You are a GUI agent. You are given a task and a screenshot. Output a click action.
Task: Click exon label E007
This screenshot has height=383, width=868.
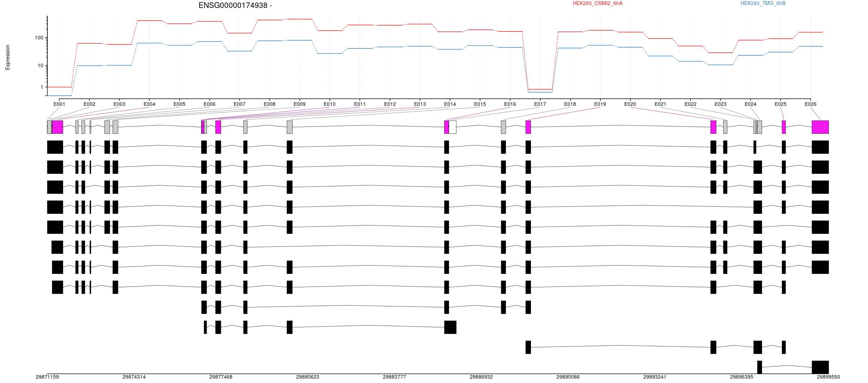pyautogui.click(x=239, y=104)
